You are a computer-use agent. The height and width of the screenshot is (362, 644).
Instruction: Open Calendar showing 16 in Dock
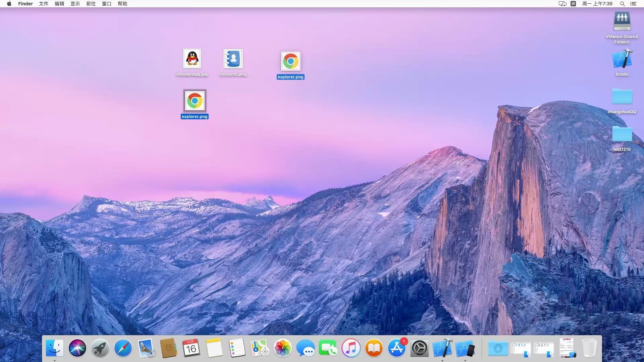[191, 348]
